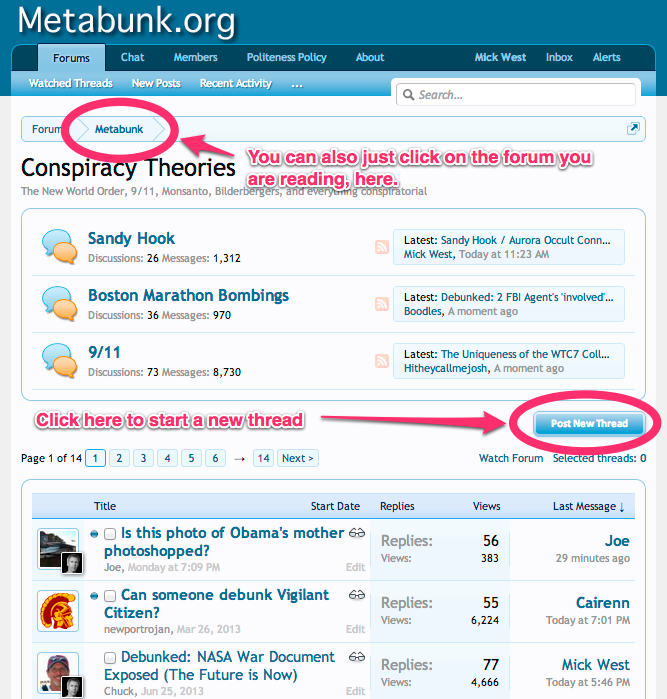Sort threads by Replies column
This screenshot has width=667, height=699.
(397, 506)
